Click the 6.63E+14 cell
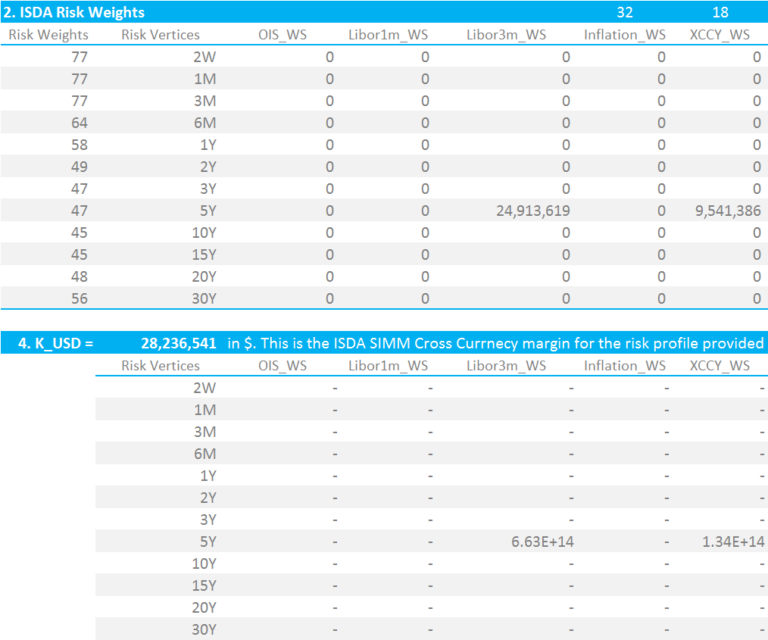Screen dimensions: 768x640 point(542,542)
